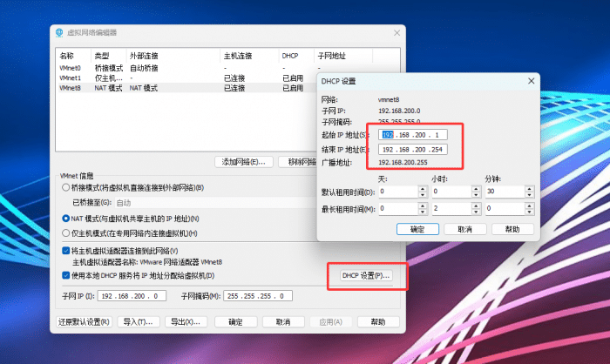The image size is (610, 364).
Task: Close the DHCP 设置 dialog
Action: [531, 81]
